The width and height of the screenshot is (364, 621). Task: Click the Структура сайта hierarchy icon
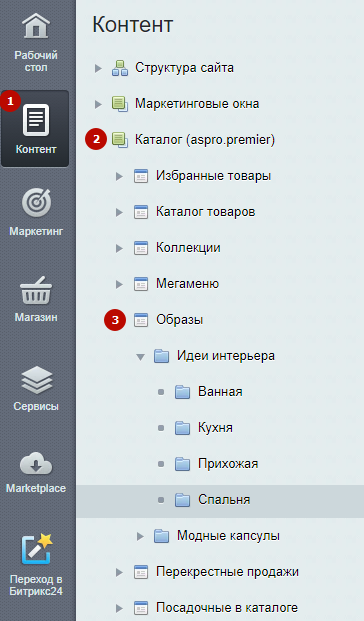pos(120,68)
